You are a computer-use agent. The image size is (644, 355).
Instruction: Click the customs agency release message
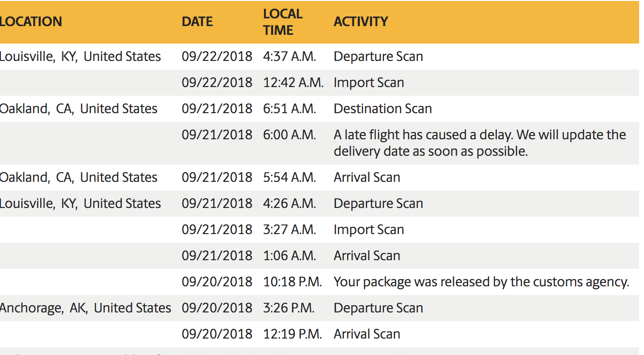click(x=481, y=282)
